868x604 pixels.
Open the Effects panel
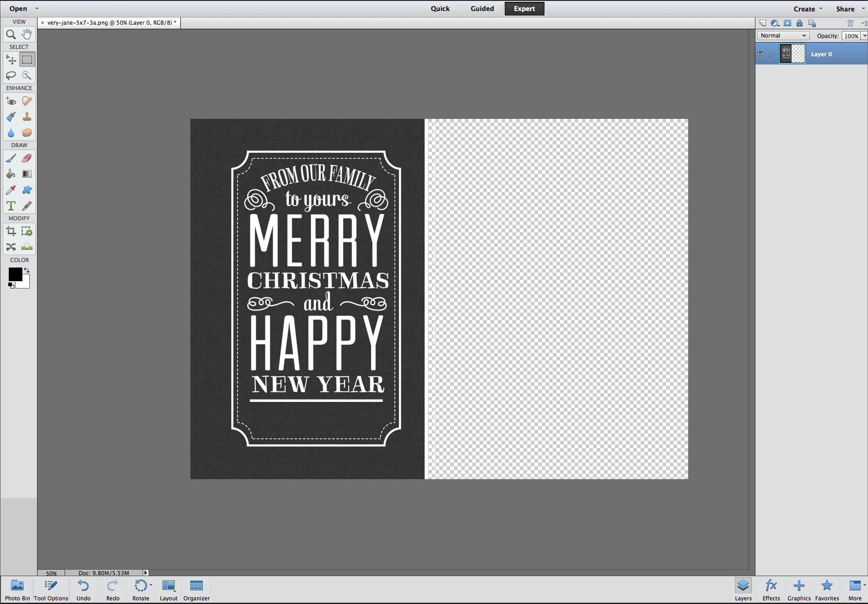click(x=771, y=590)
